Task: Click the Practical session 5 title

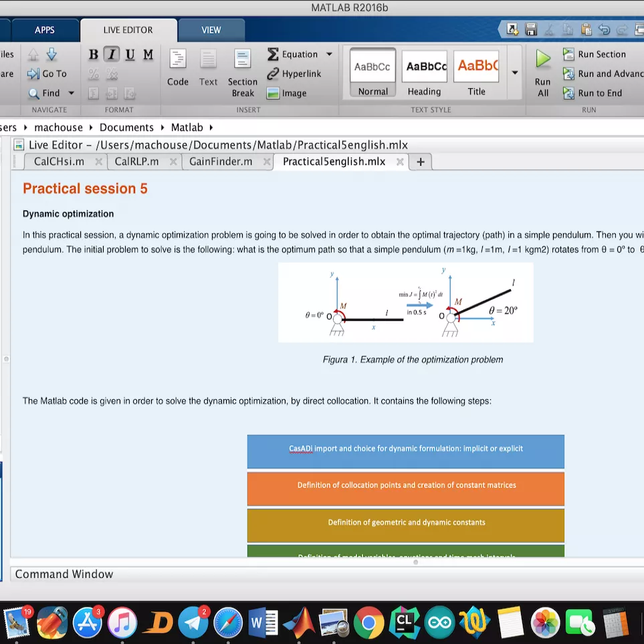Action: point(85,189)
